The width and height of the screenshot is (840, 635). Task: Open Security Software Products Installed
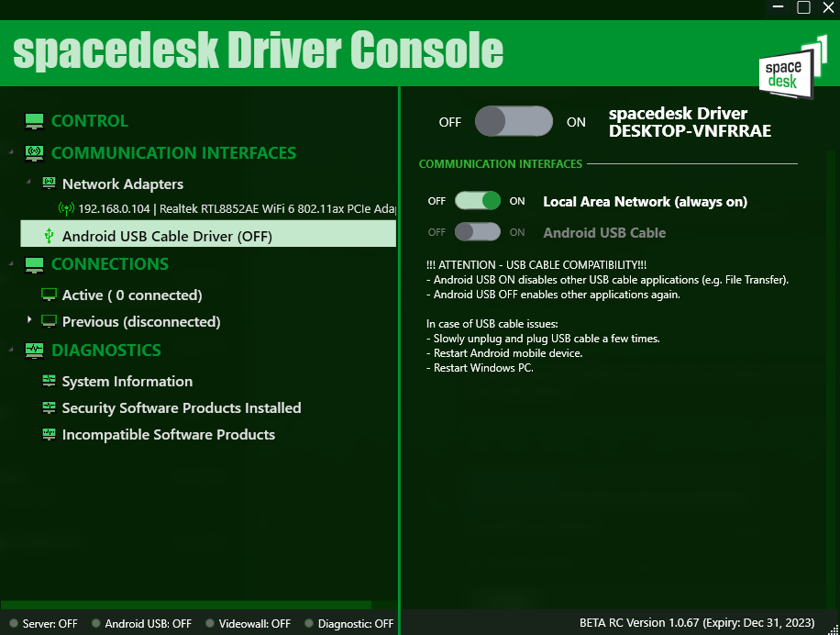click(x=181, y=407)
